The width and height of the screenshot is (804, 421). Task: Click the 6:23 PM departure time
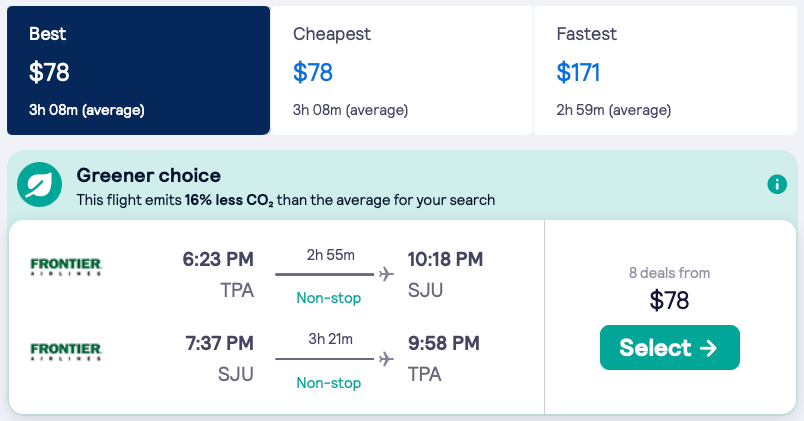[218, 260]
